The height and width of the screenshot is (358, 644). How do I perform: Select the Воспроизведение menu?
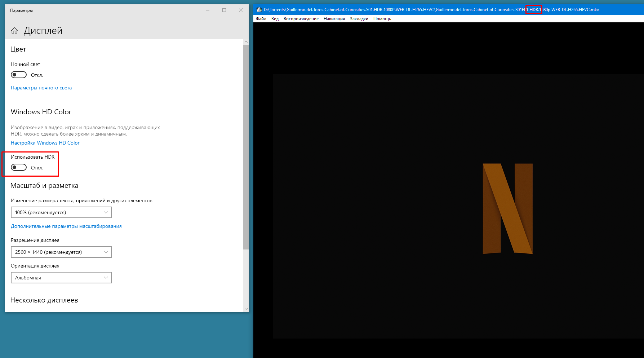pyautogui.click(x=301, y=19)
